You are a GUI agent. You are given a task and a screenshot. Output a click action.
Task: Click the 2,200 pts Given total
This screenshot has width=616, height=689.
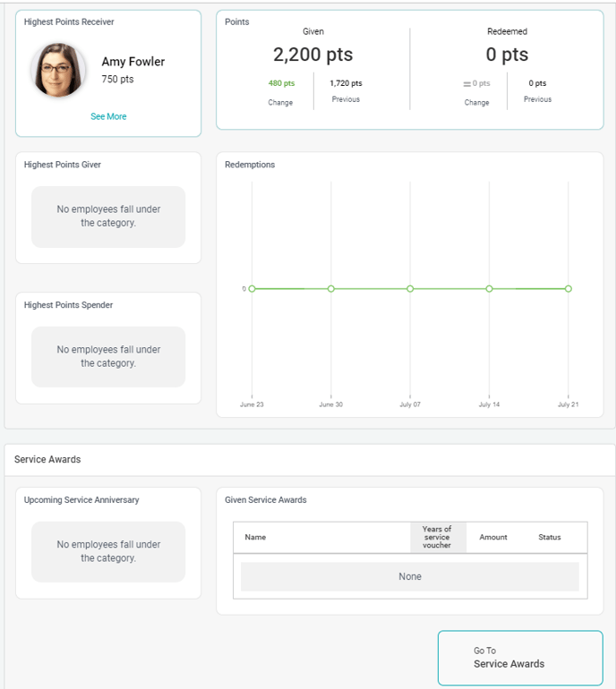tap(312, 55)
